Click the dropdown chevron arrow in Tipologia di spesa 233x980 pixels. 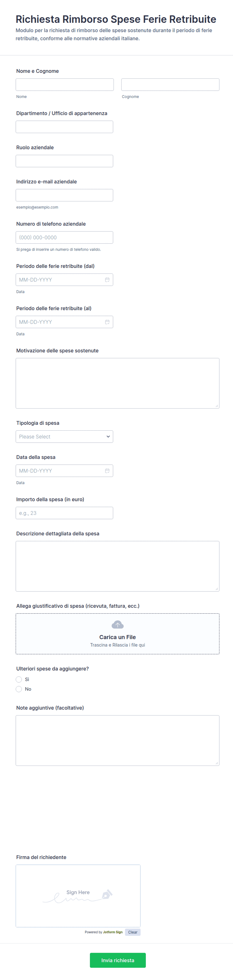click(108, 436)
